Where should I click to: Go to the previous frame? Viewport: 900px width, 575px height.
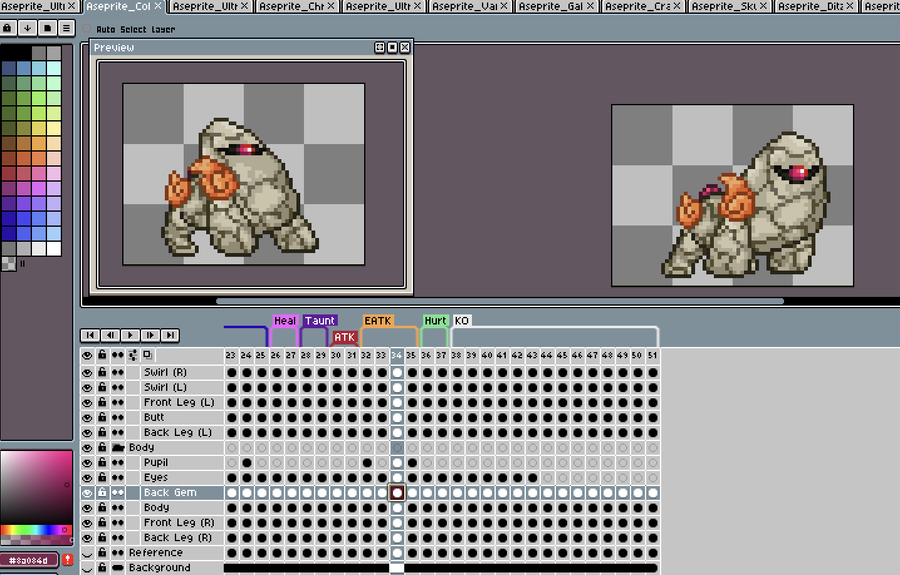pyautogui.click(x=110, y=335)
